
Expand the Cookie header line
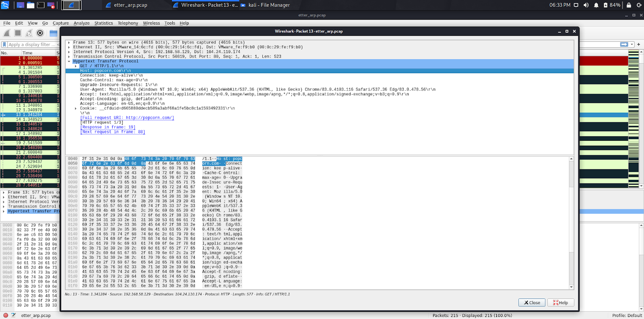pyautogui.click(x=76, y=109)
